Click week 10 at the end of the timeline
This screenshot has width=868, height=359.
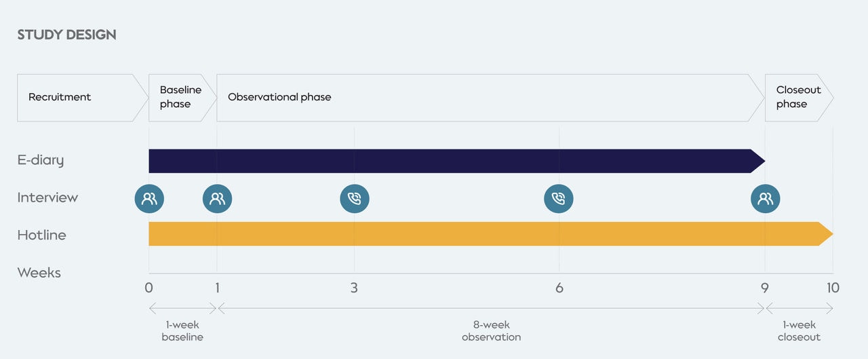tap(833, 288)
